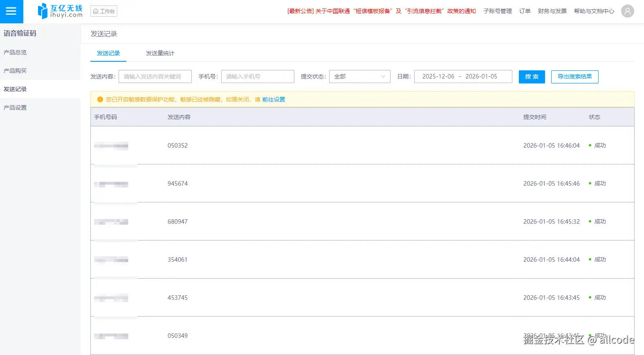Open 财务与发票 menu
644x355 pixels.
pyautogui.click(x=552, y=11)
